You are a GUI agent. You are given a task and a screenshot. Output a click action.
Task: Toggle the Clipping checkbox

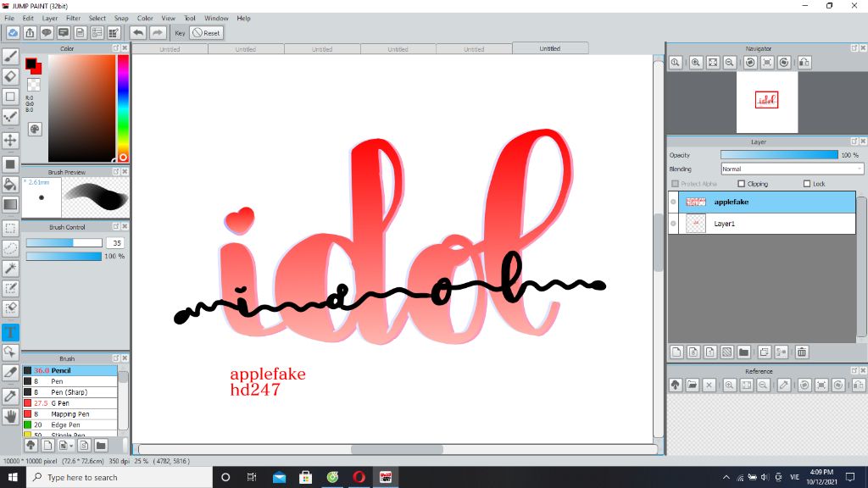click(741, 184)
